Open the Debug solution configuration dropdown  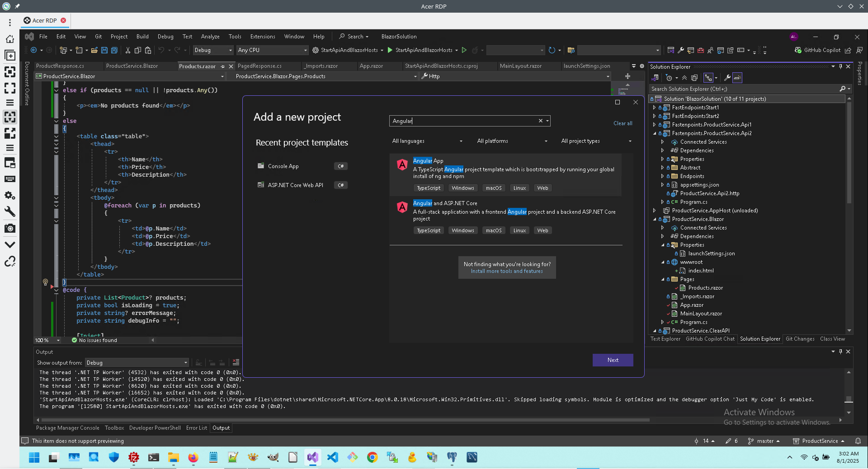[x=213, y=50]
